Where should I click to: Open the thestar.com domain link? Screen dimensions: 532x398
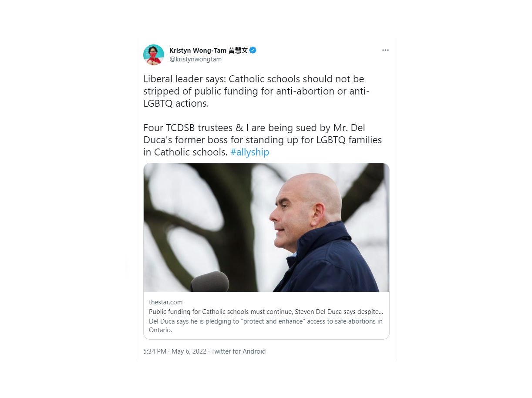click(166, 302)
